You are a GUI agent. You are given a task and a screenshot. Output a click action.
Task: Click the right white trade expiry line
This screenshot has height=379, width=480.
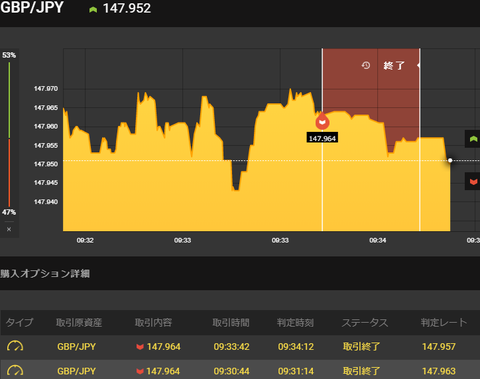420,139
